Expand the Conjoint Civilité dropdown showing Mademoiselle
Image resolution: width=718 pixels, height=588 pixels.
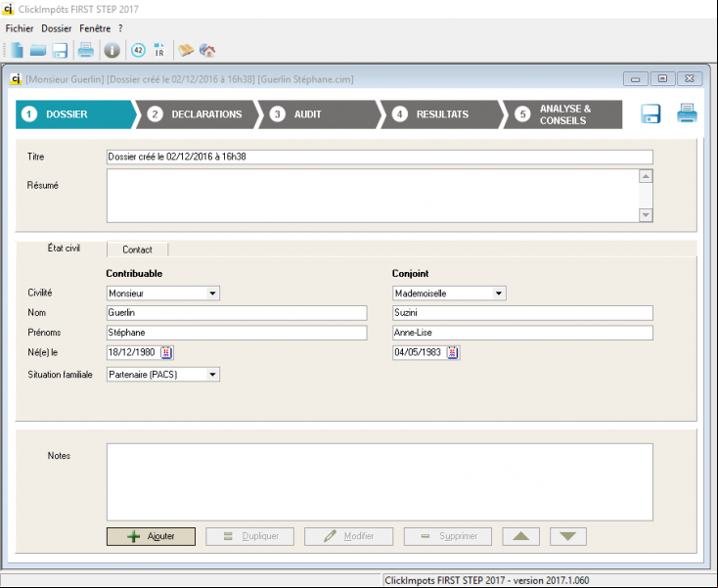click(499, 294)
